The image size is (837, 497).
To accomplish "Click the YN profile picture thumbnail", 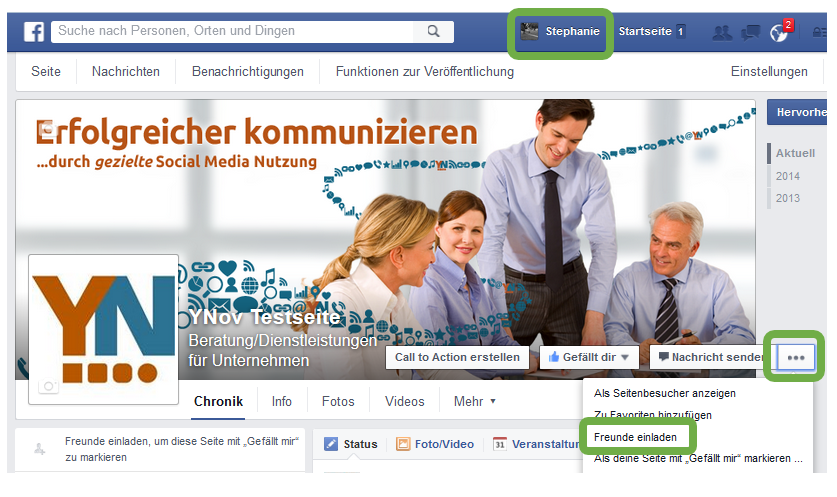I will pyautogui.click(x=104, y=329).
